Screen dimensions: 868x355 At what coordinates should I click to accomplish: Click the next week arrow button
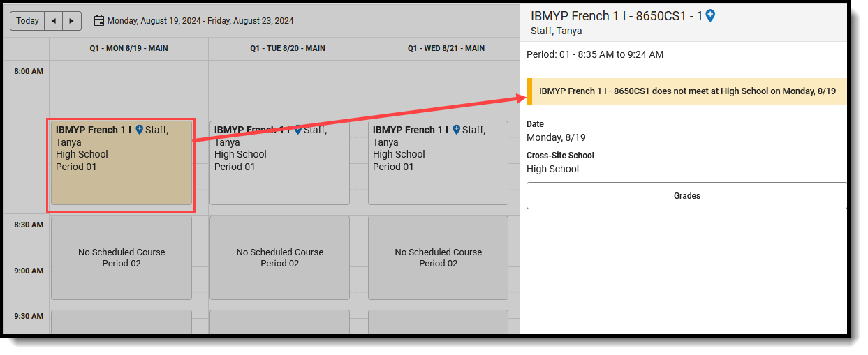[x=72, y=21]
